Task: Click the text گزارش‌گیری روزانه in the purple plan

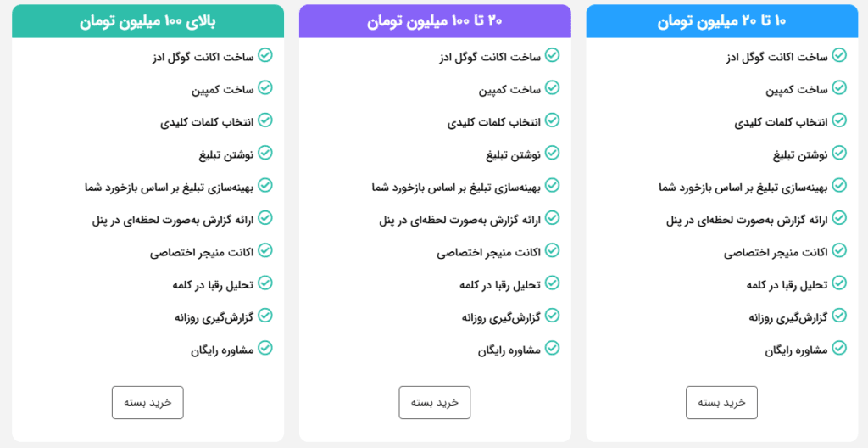Action: (x=500, y=316)
